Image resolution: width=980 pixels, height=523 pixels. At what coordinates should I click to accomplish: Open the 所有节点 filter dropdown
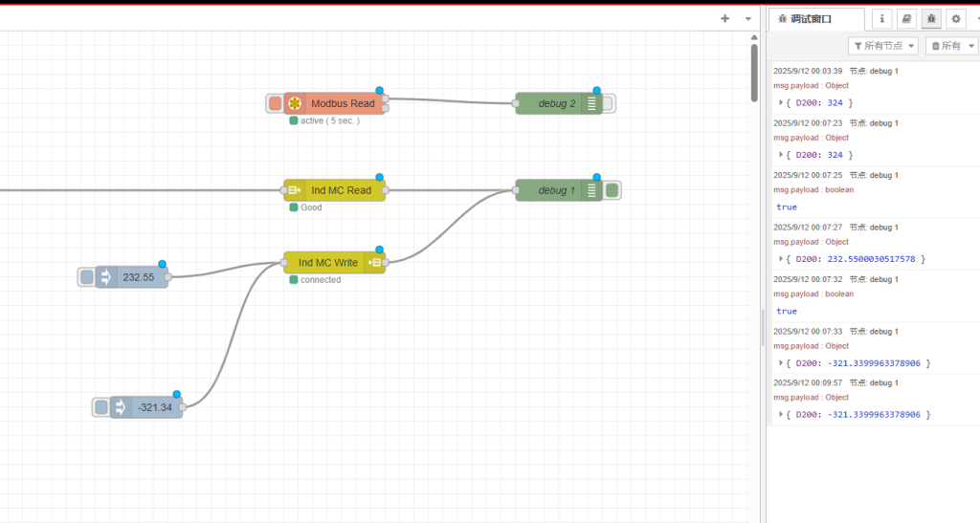coord(883,46)
